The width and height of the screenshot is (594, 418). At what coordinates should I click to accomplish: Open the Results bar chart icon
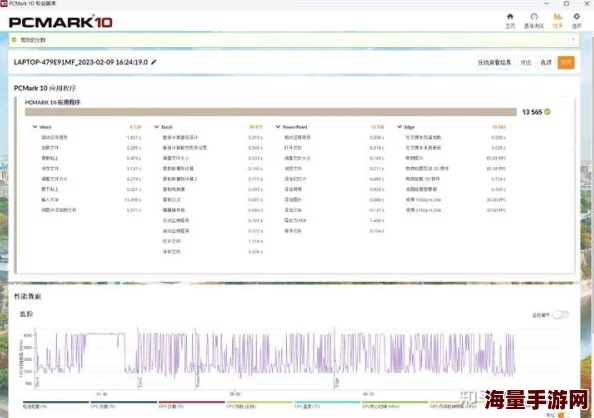pyautogui.click(x=557, y=17)
